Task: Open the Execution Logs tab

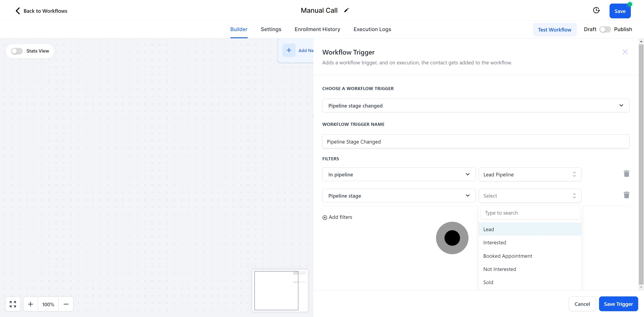Action: 372,29
